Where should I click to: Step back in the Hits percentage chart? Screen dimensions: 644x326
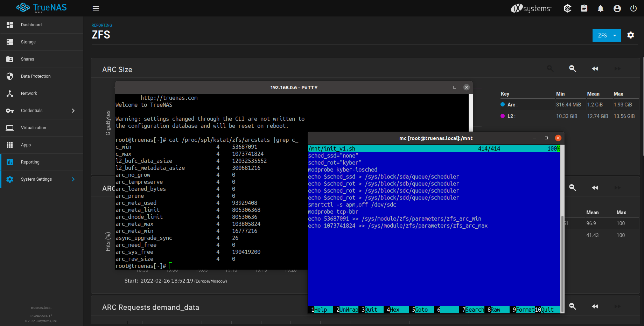(x=595, y=188)
